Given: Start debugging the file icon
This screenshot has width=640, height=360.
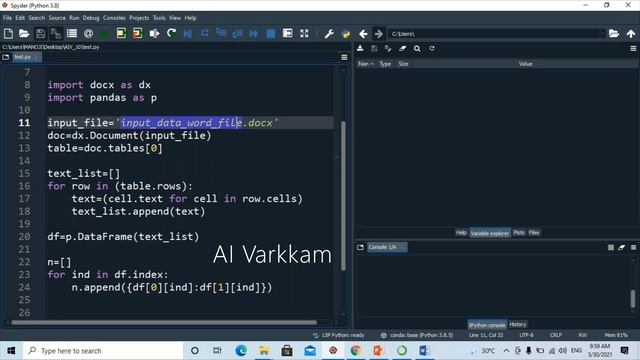Looking at the screenshot, I should tap(188, 33).
